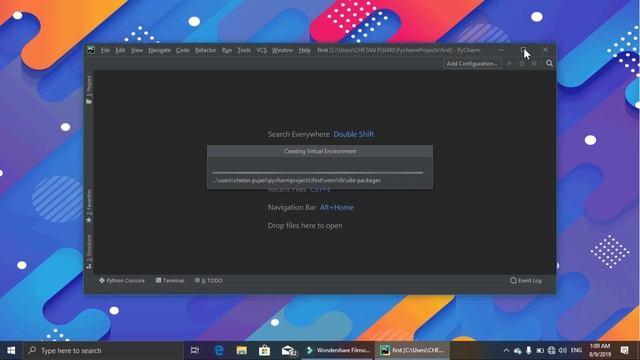This screenshot has height=360, width=640.
Task: Open the Edit menu
Action: (x=120, y=50)
